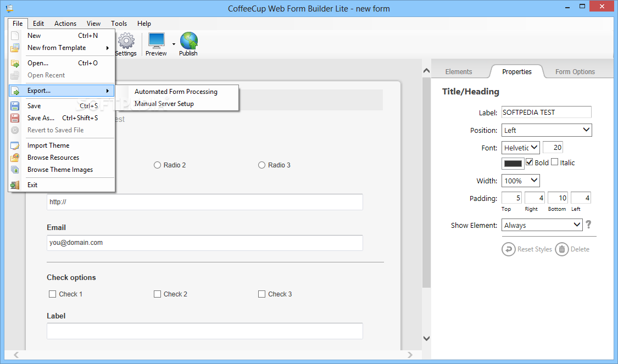
Task: Click the red Save As floppy icon
Action: point(15,118)
